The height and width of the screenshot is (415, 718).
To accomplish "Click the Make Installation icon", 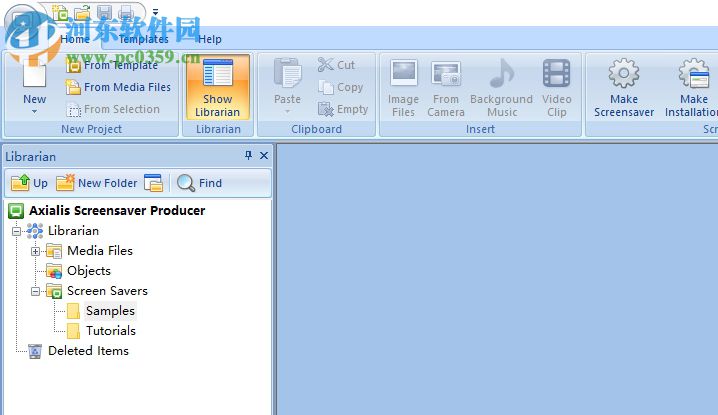I will [694, 73].
